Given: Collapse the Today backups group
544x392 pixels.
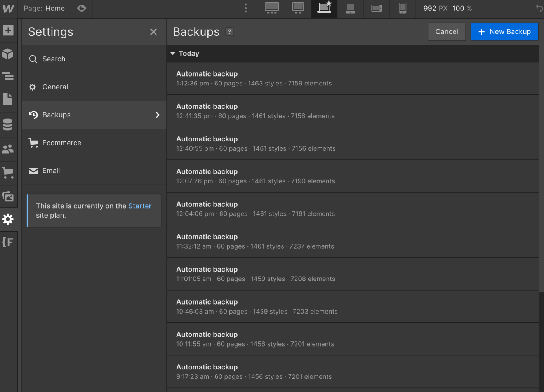Looking at the screenshot, I should point(173,54).
